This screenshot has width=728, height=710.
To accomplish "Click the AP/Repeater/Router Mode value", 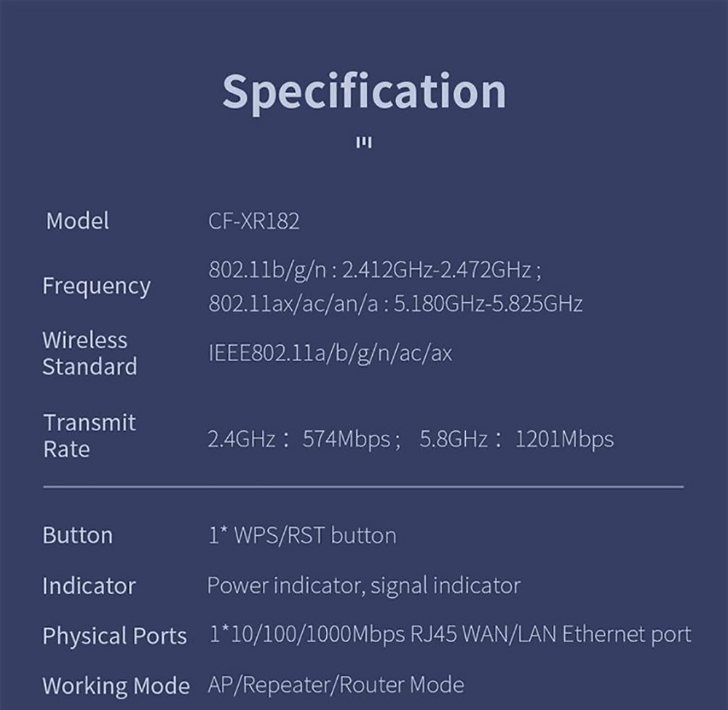I will click(336, 685).
